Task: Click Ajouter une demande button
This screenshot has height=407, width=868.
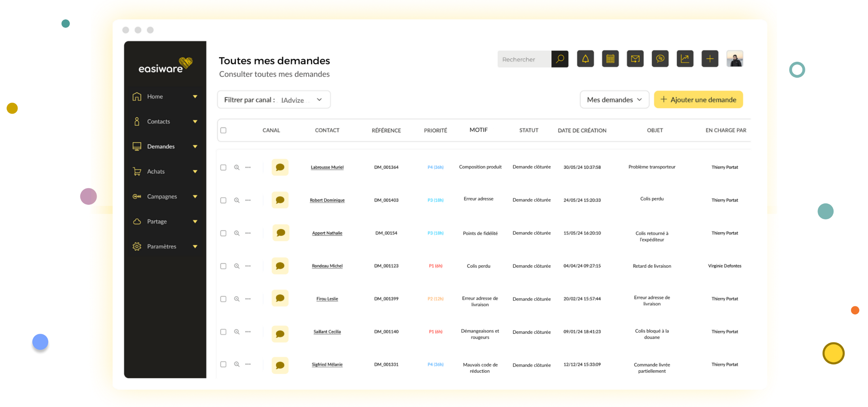Action: pos(698,100)
